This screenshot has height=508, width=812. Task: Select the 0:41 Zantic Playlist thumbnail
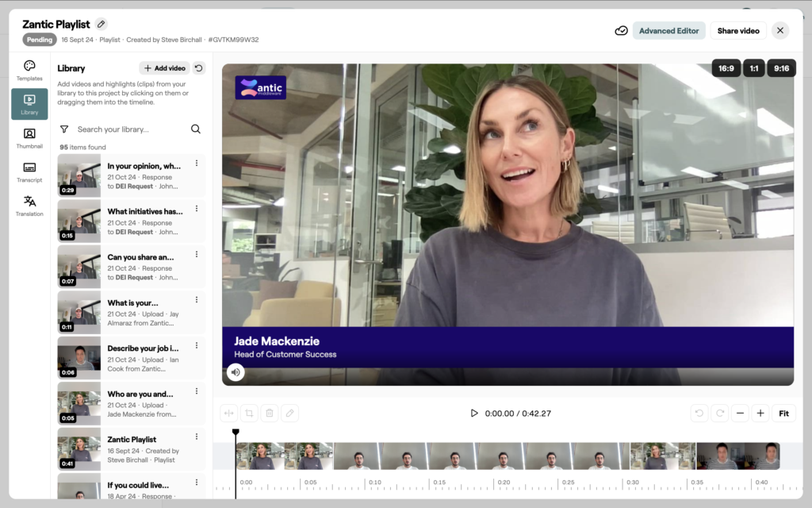[79, 449]
